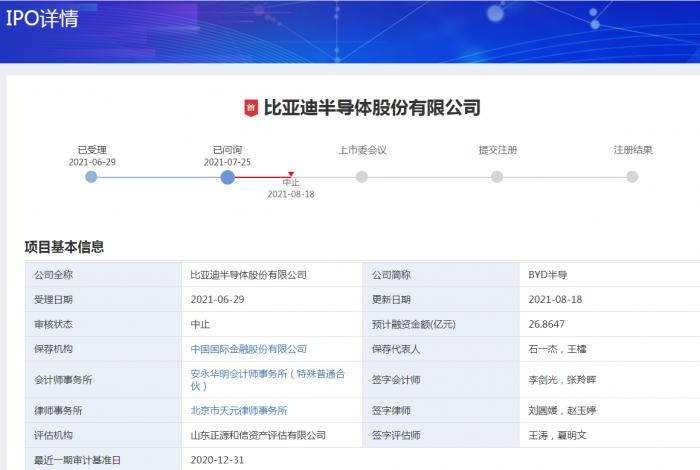Click the 最近一期审计基准日 label cell
The width and height of the screenshot is (700, 470).
pos(103,460)
